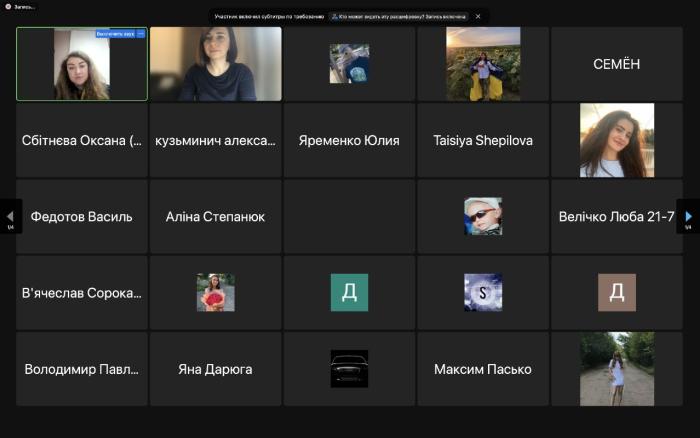Select the СЕМЁН participant tile

(617, 64)
